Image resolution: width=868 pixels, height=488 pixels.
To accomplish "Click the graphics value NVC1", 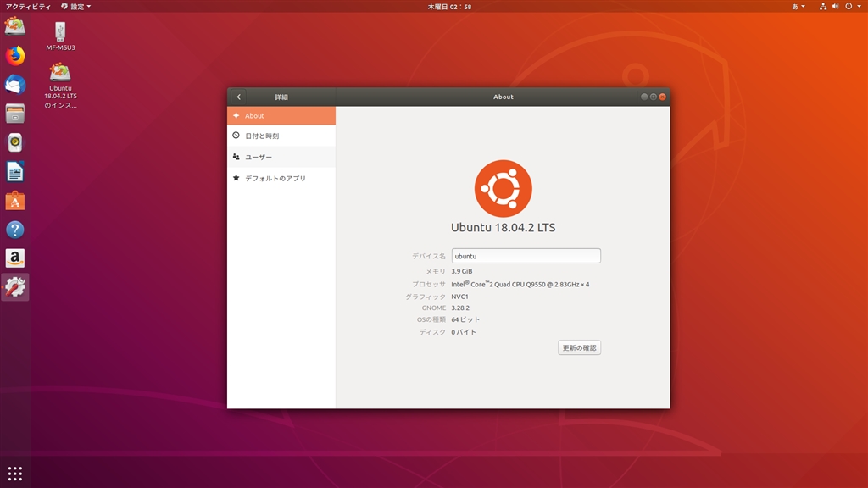I will [x=459, y=297].
